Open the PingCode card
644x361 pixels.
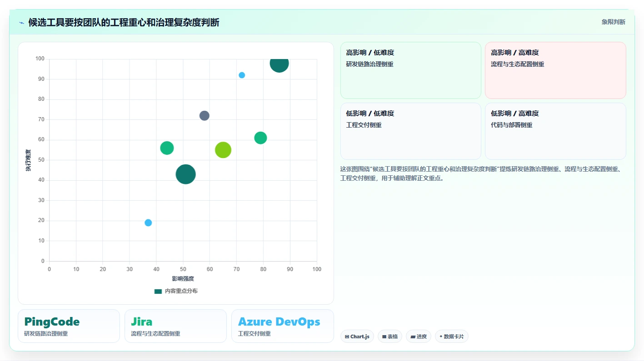tap(69, 326)
